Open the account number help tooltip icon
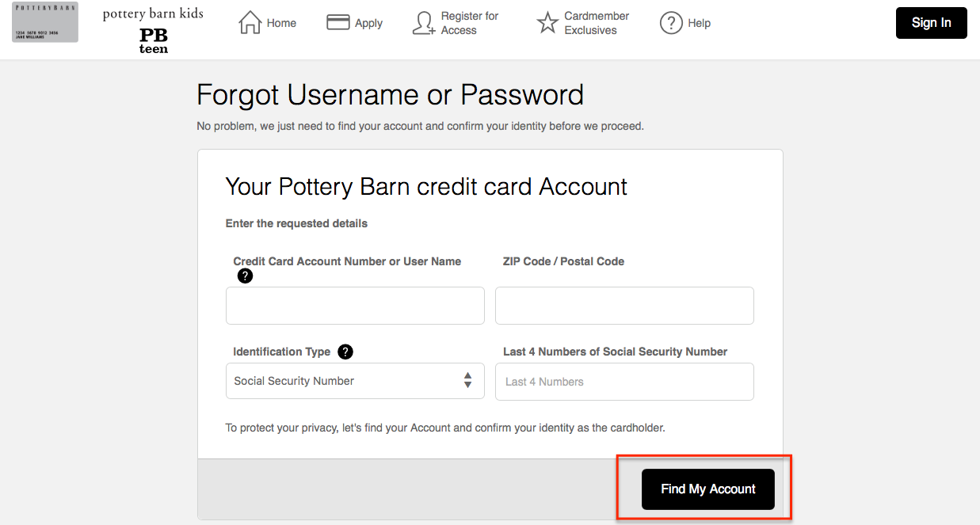 click(246, 276)
